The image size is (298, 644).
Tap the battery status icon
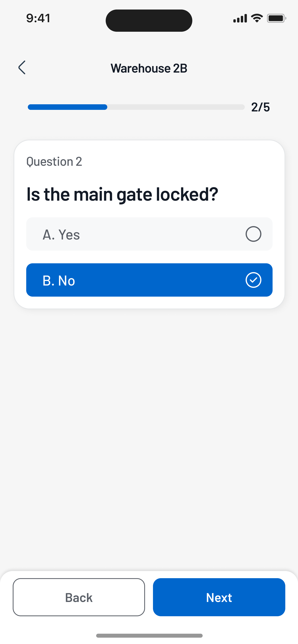(x=276, y=18)
